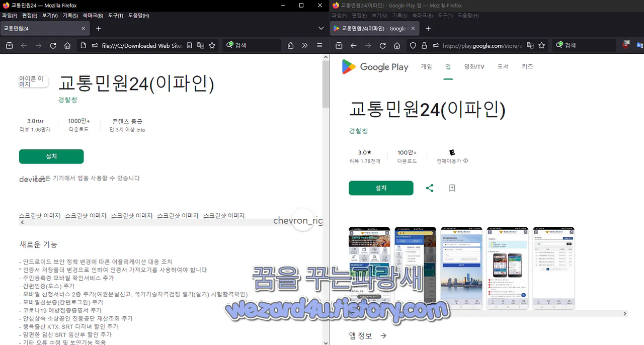Viewport: 644px width, 345px height.
Task: Click 아이콘 이미지 placeholder on left page
Action: click(34, 81)
